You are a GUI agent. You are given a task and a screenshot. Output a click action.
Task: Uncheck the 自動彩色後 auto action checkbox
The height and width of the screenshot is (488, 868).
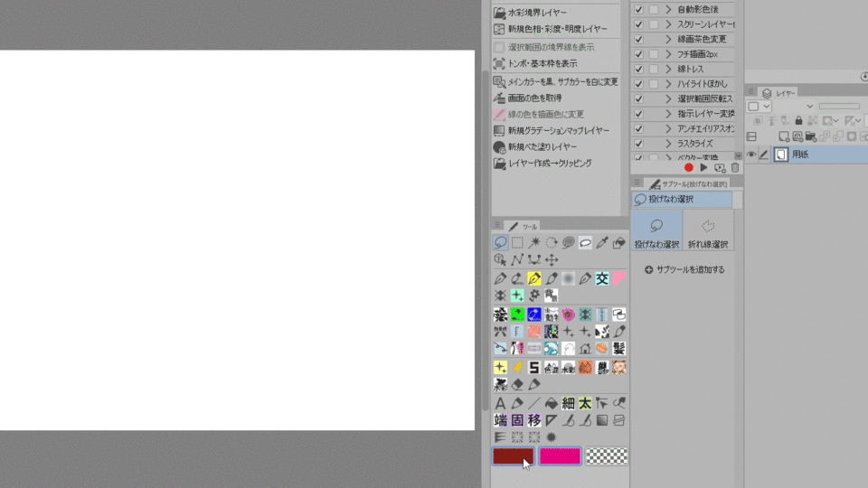639,9
